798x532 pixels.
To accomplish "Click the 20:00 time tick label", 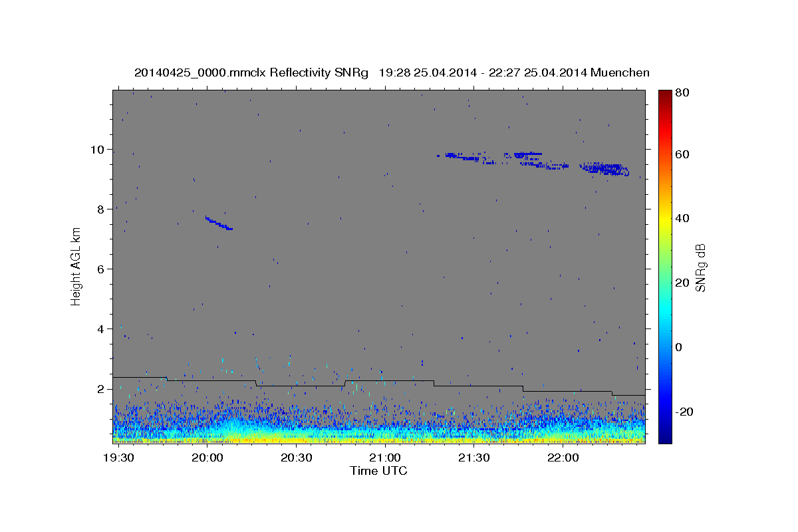I will [x=207, y=458].
